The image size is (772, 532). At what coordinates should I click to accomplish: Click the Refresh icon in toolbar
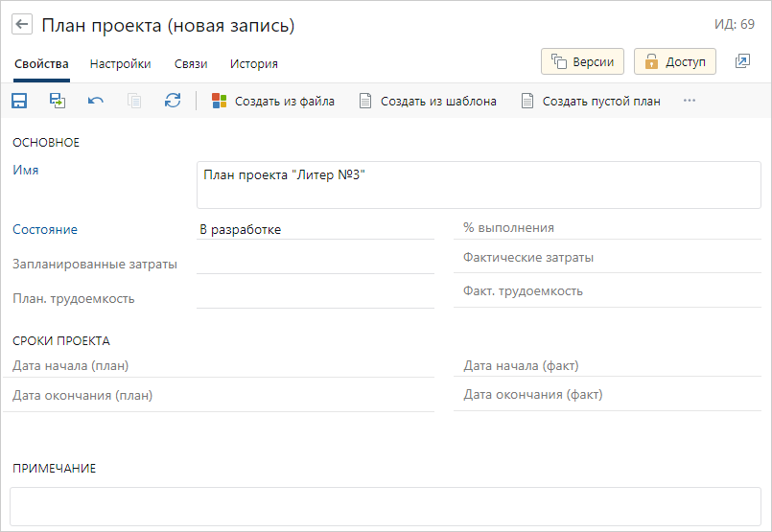pyautogui.click(x=173, y=101)
